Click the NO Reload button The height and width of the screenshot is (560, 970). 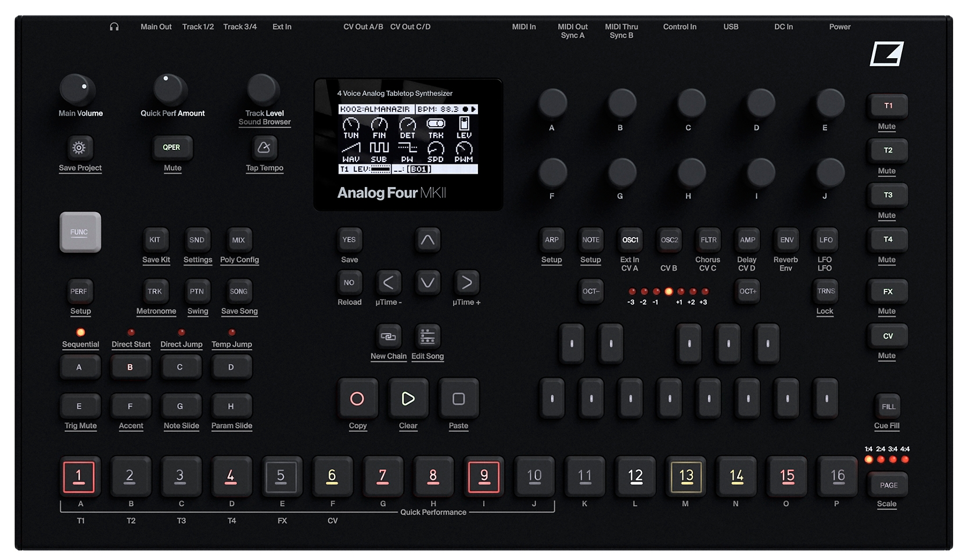[349, 283]
